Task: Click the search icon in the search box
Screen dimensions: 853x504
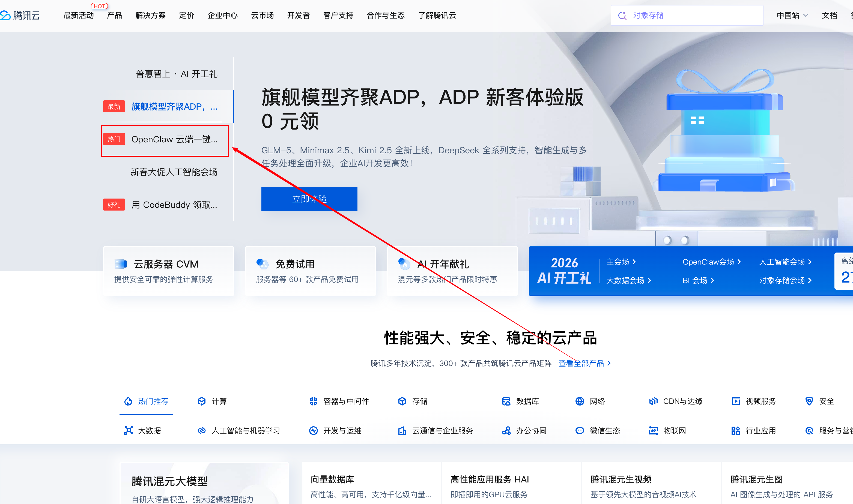Action: (622, 15)
